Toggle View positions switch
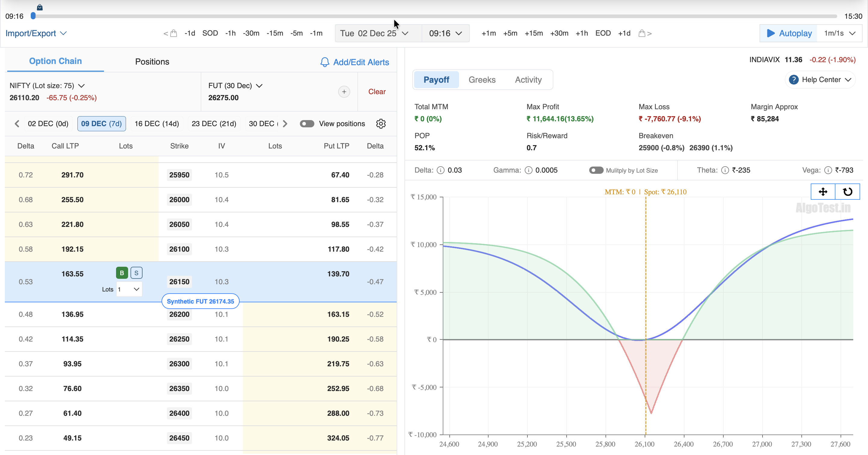The height and width of the screenshot is (455, 868). point(307,124)
